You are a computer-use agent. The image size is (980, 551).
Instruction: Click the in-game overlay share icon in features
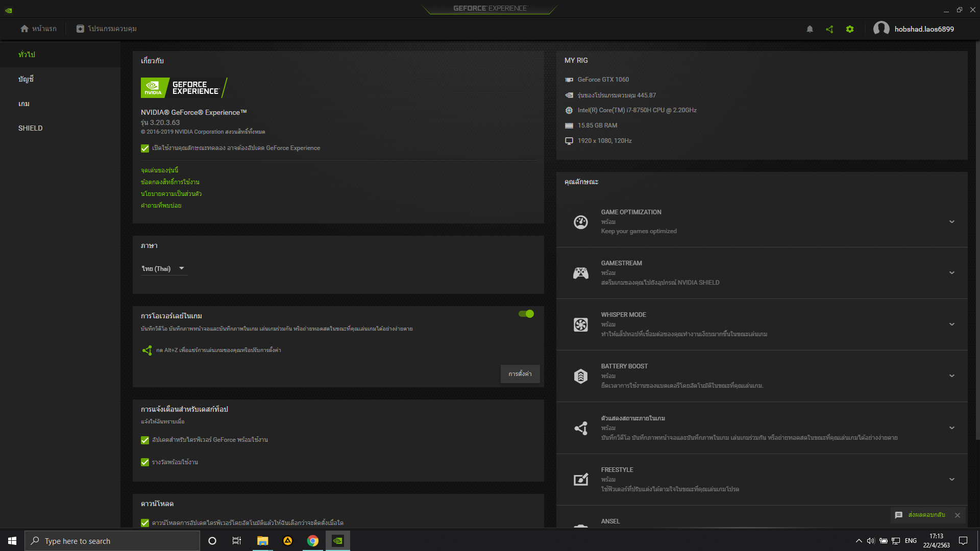[581, 428]
